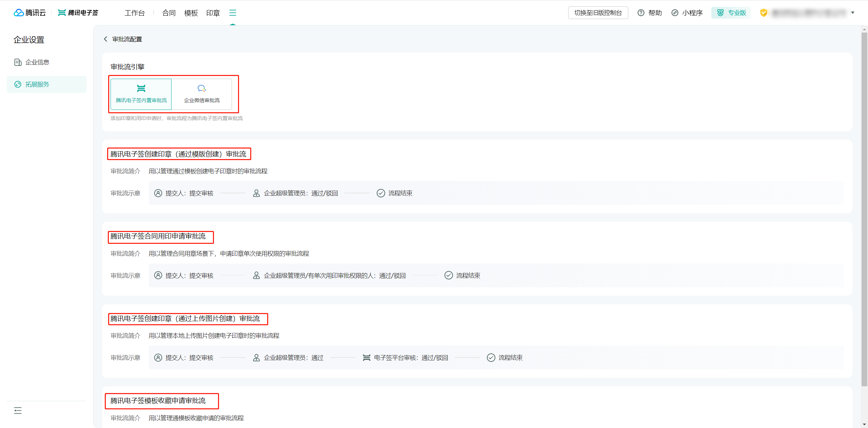868x428 pixels.
Task: Click the 审批流配置 page title
Action: (x=127, y=39)
